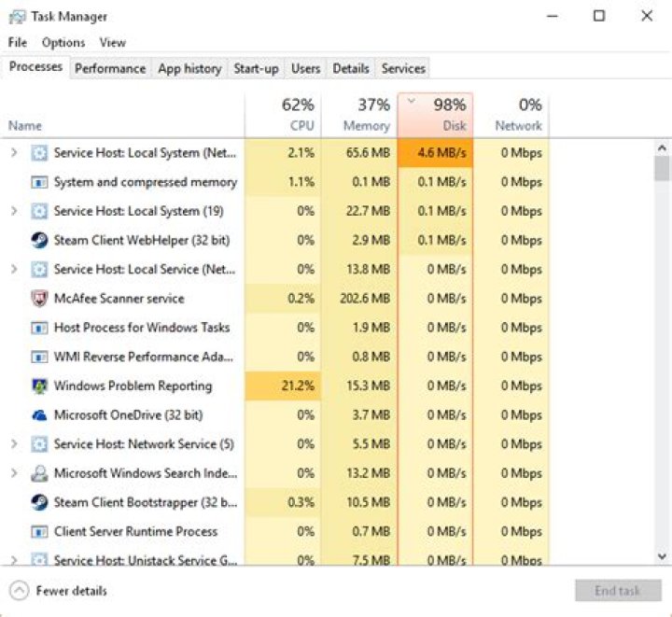Screen dimensions: 672x617
Task: Sort by the Memory column header
Action: (x=359, y=116)
